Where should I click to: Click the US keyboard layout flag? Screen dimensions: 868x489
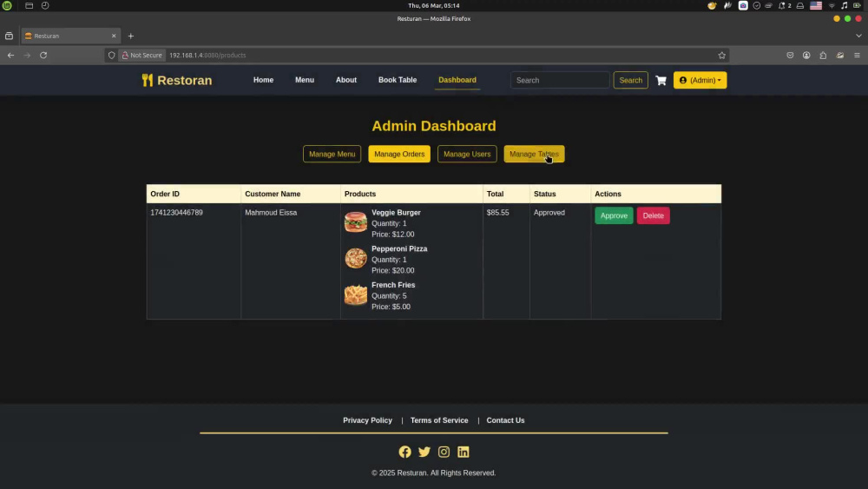click(x=815, y=5)
